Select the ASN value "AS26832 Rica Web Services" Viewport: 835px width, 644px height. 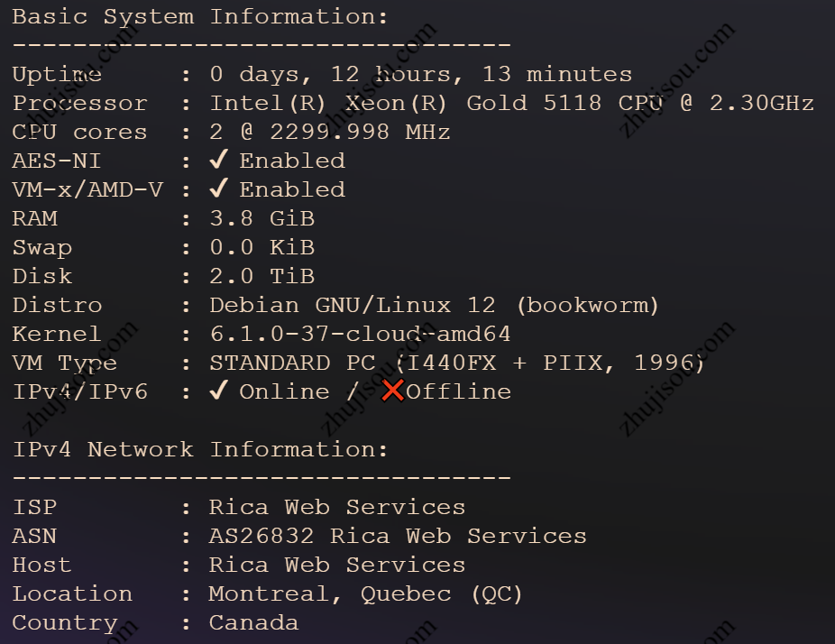pos(398,536)
